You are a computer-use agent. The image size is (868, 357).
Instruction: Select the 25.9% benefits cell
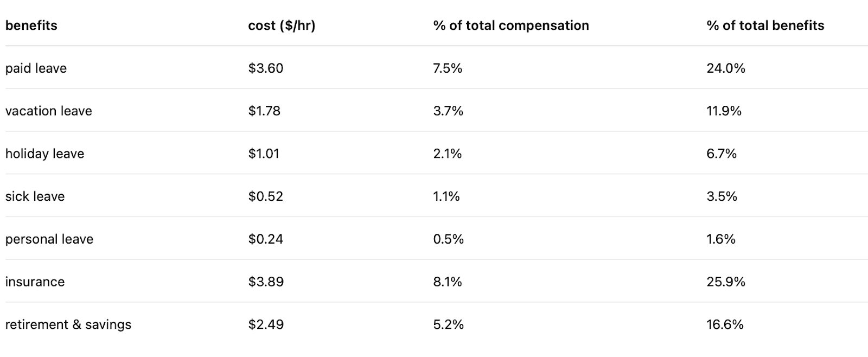[726, 282]
